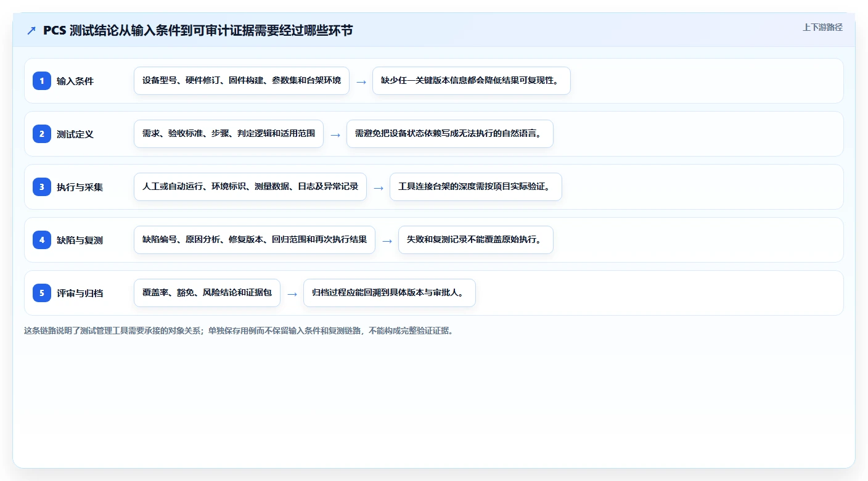Click the note about 无法执行的自然语言

pyautogui.click(x=450, y=134)
